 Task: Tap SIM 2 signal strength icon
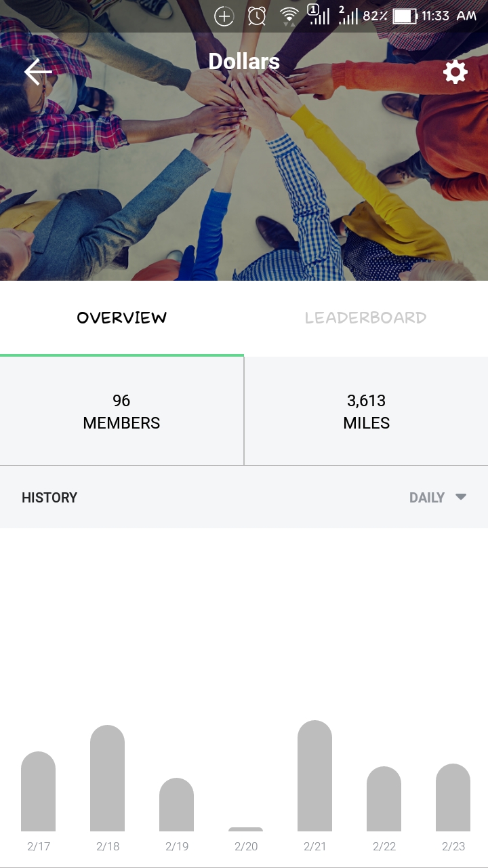pyautogui.click(x=348, y=15)
